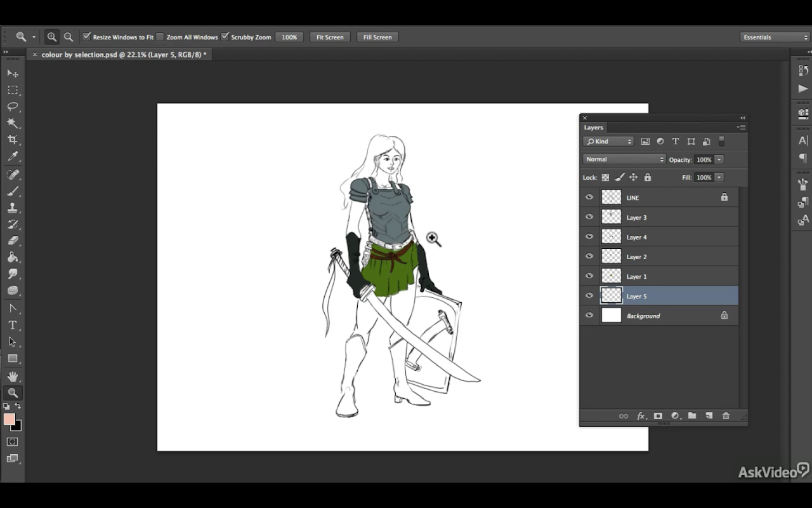812x508 pixels.
Task: Open the foreground color swatch
Action: point(9,419)
